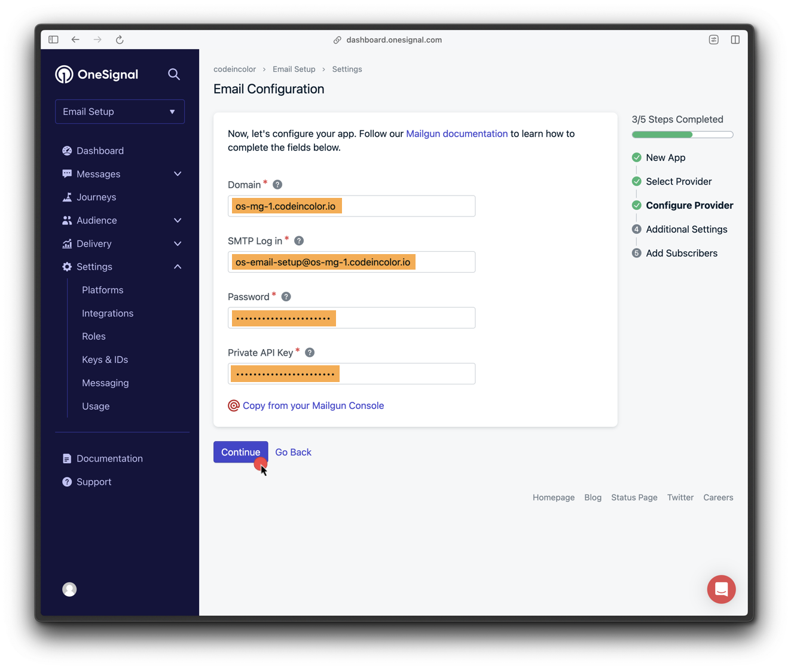Click the OneSignal logo
The image size is (794, 672).
coord(97,74)
